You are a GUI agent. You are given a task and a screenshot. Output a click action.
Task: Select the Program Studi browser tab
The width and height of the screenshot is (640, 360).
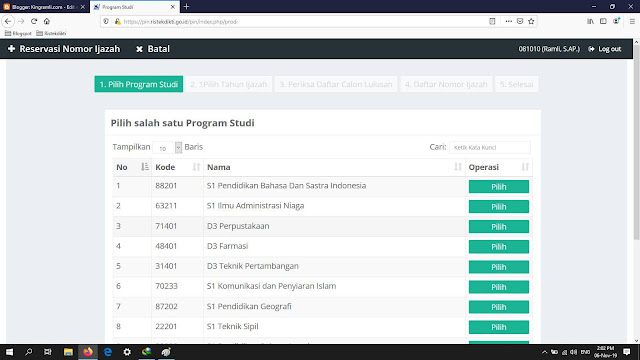point(134,7)
